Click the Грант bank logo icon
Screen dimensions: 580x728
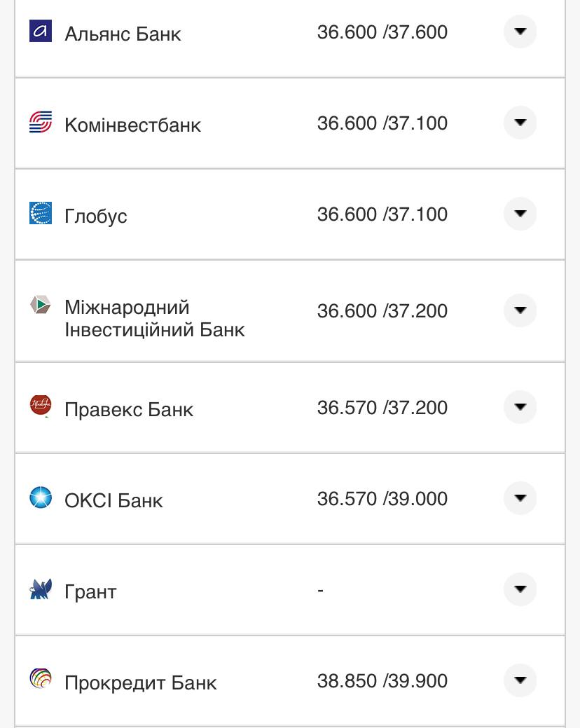[x=41, y=589]
